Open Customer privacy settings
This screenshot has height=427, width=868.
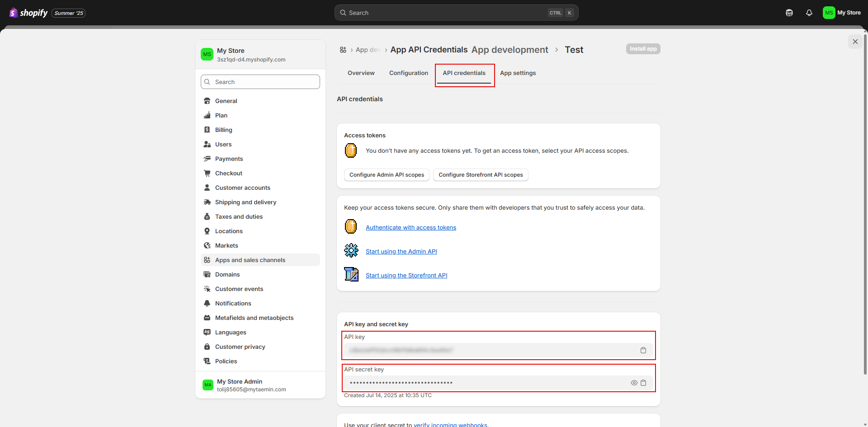point(260,347)
